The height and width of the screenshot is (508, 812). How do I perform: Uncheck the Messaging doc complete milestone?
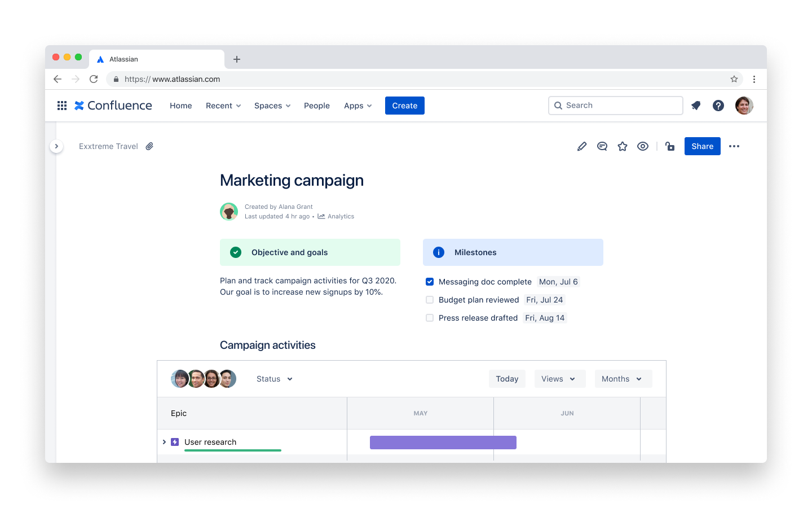pos(430,281)
